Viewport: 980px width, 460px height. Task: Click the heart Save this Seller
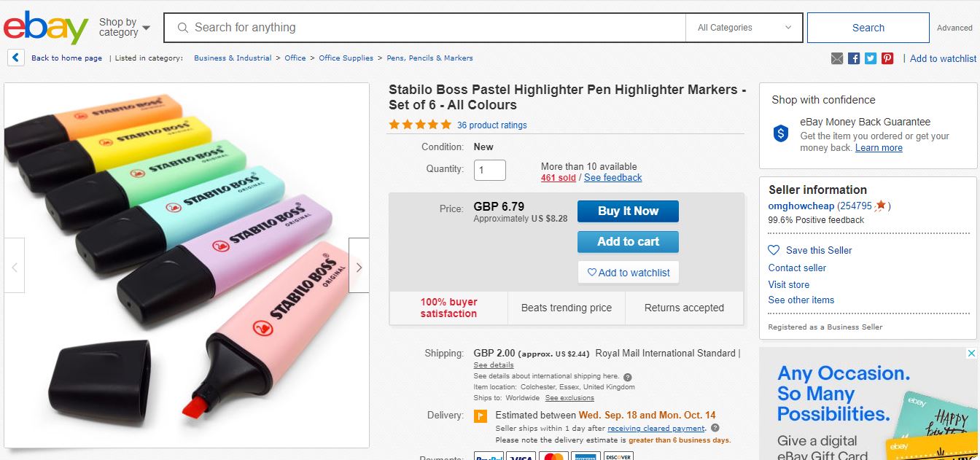pyautogui.click(x=774, y=250)
